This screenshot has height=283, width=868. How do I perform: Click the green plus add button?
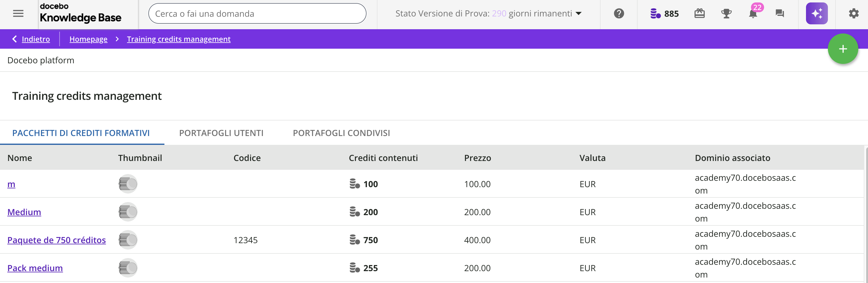pos(842,49)
